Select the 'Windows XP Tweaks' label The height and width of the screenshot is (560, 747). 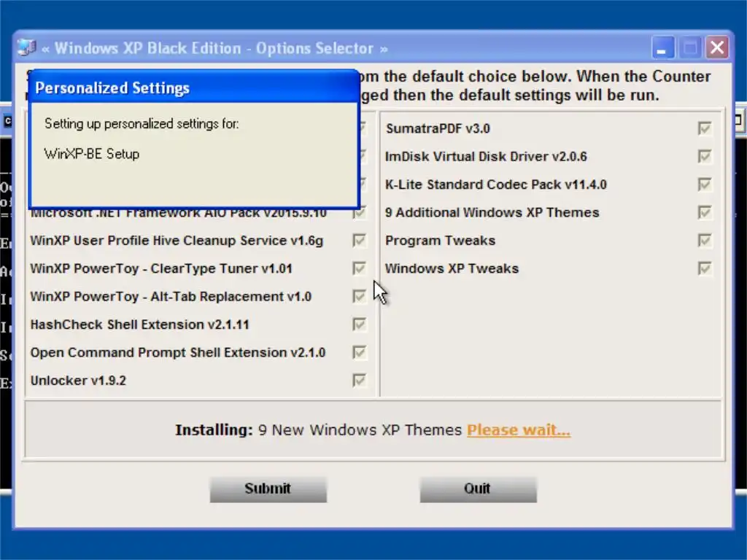[452, 268]
